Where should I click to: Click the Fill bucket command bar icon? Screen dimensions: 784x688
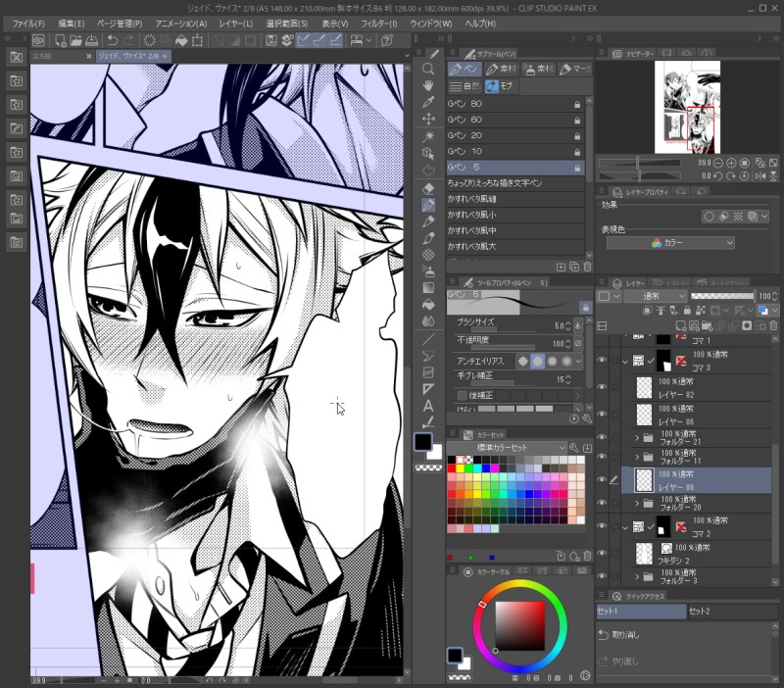click(181, 40)
